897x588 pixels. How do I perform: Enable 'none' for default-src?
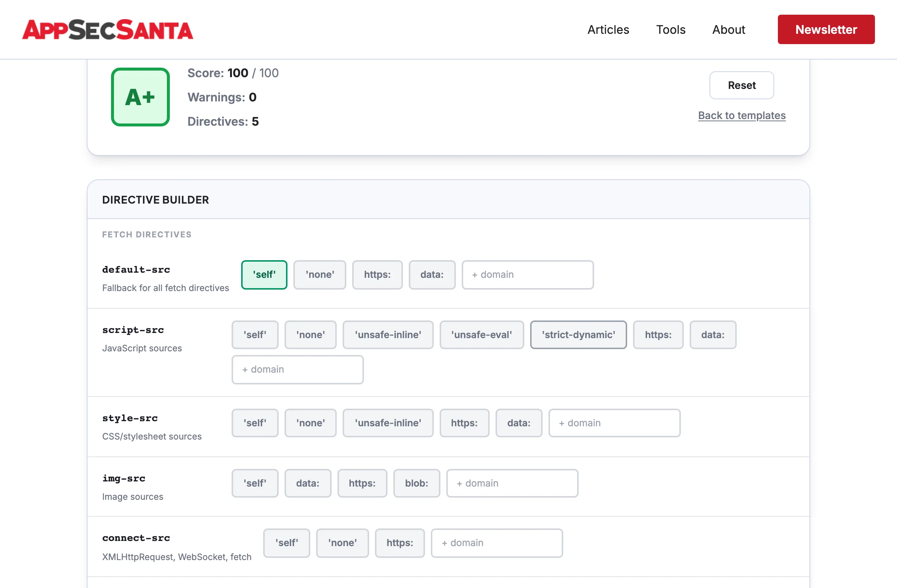[x=319, y=275]
